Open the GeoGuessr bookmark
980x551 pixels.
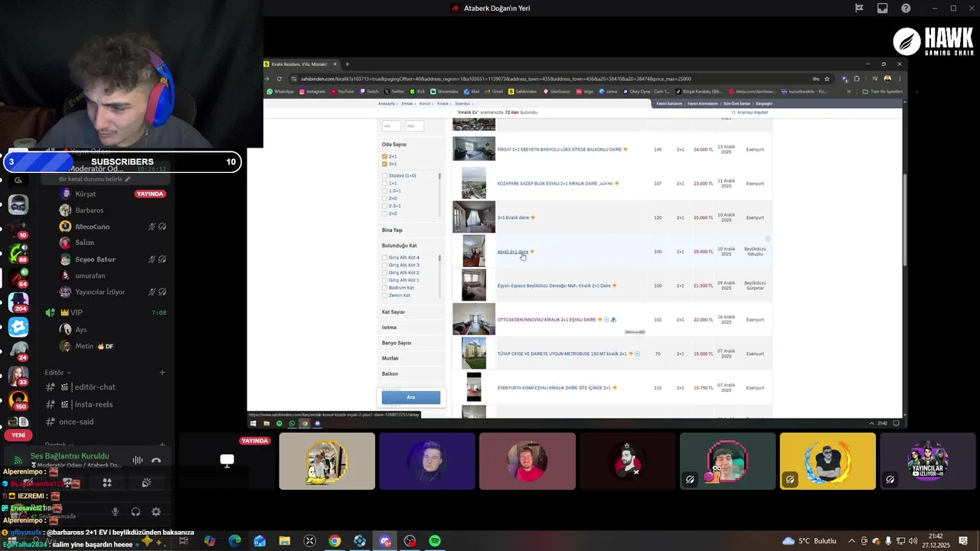(x=557, y=92)
